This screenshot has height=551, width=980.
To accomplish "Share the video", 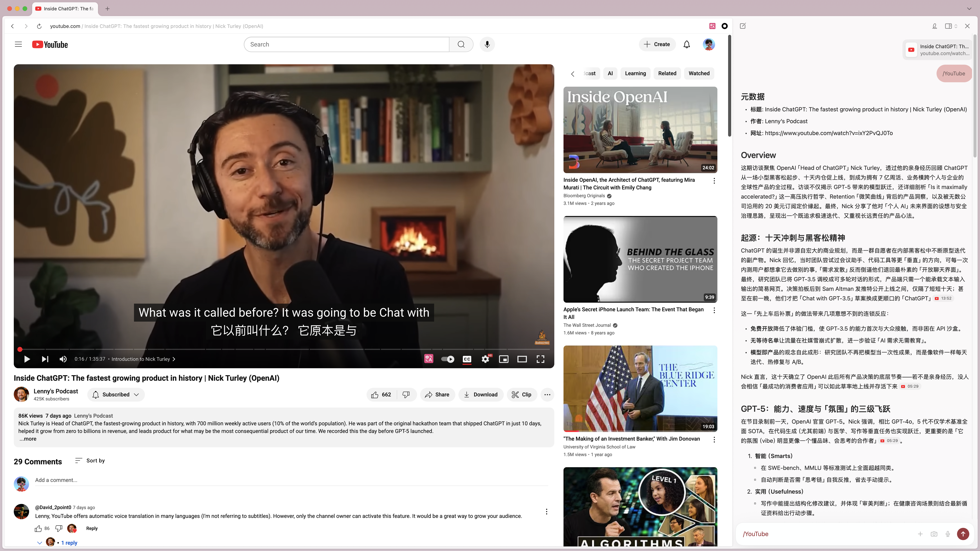I will pos(438,395).
